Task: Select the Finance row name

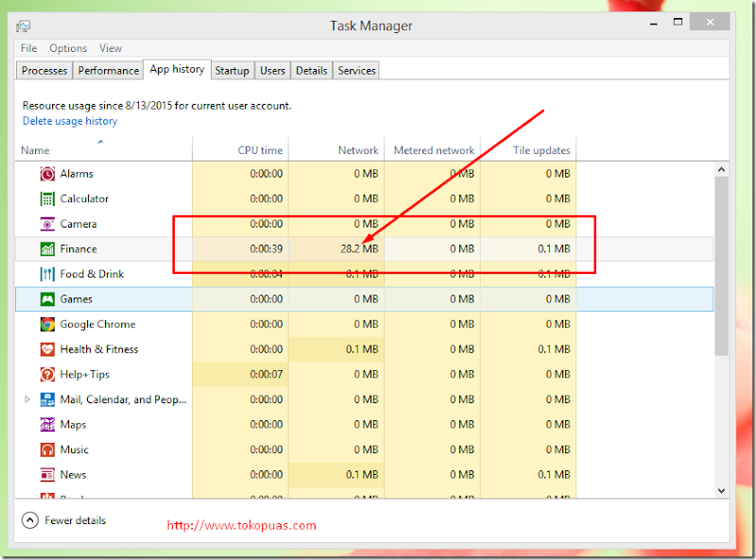Action: click(78, 248)
